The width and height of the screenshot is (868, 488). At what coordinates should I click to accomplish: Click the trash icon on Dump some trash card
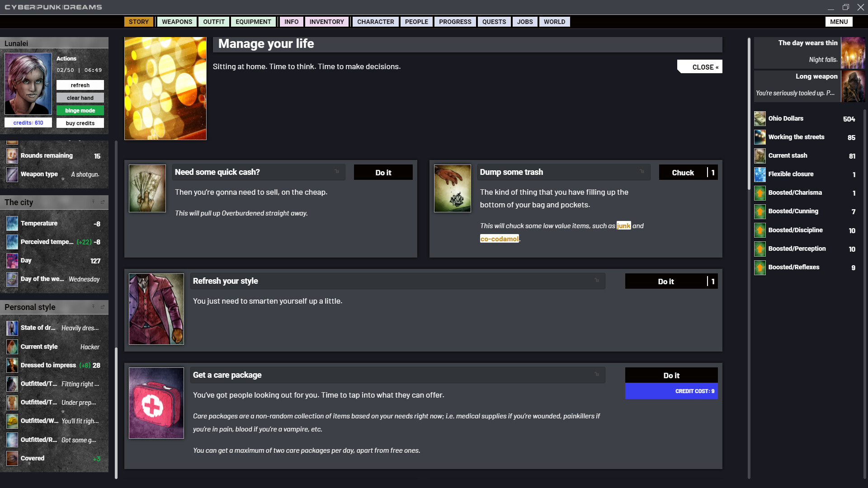(x=452, y=188)
